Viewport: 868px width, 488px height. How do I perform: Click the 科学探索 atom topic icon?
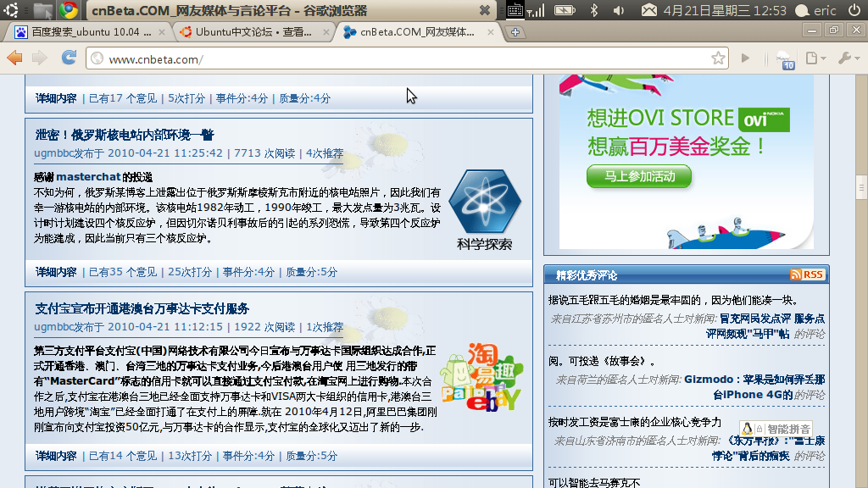tap(484, 210)
